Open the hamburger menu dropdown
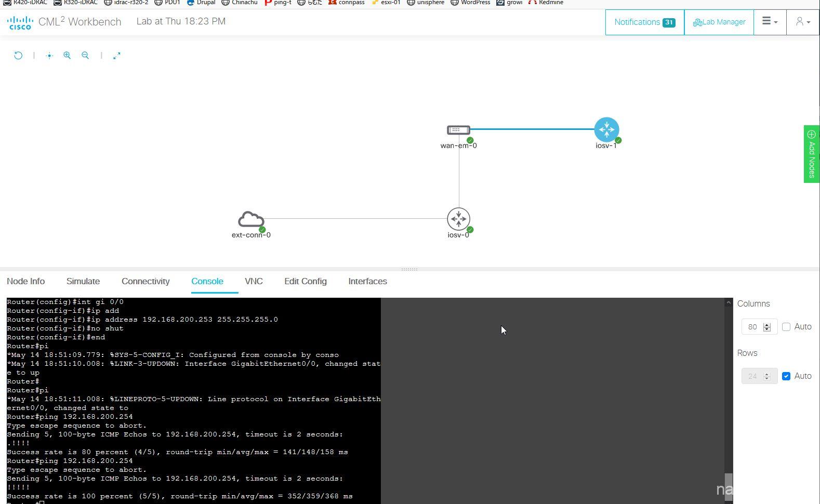820x504 pixels. 770,22
